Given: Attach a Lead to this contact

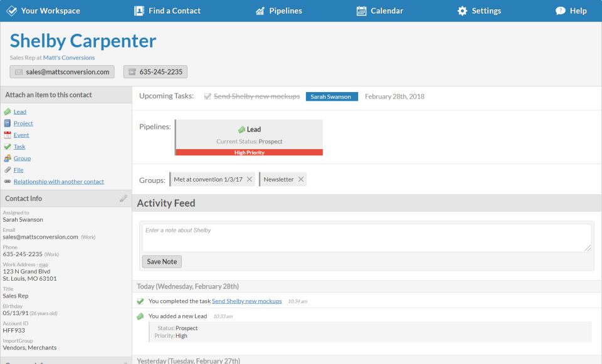Looking at the screenshot, I should click(20, 112).
